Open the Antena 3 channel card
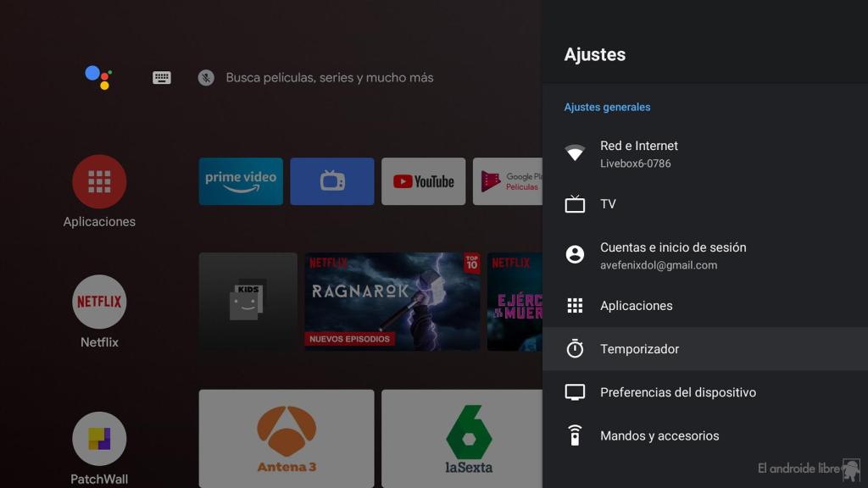Viewport: 868px width, 488px height. (x=287, y=439)
